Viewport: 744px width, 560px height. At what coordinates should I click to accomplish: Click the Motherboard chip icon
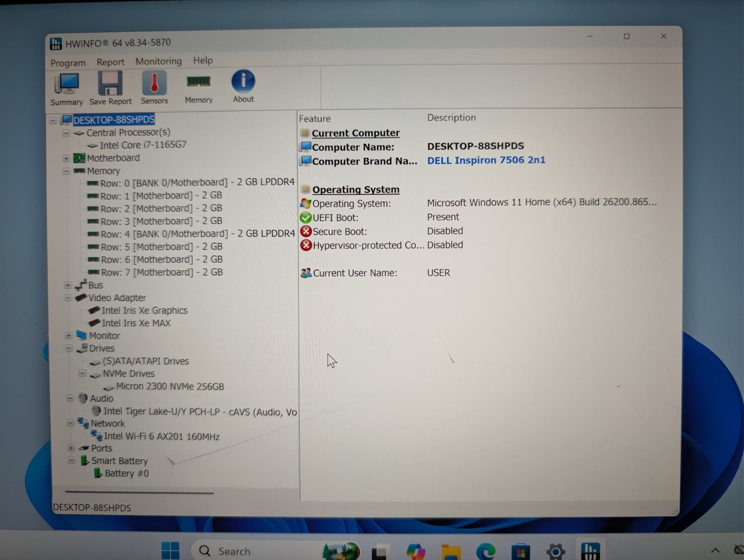[x=80, y=158]
